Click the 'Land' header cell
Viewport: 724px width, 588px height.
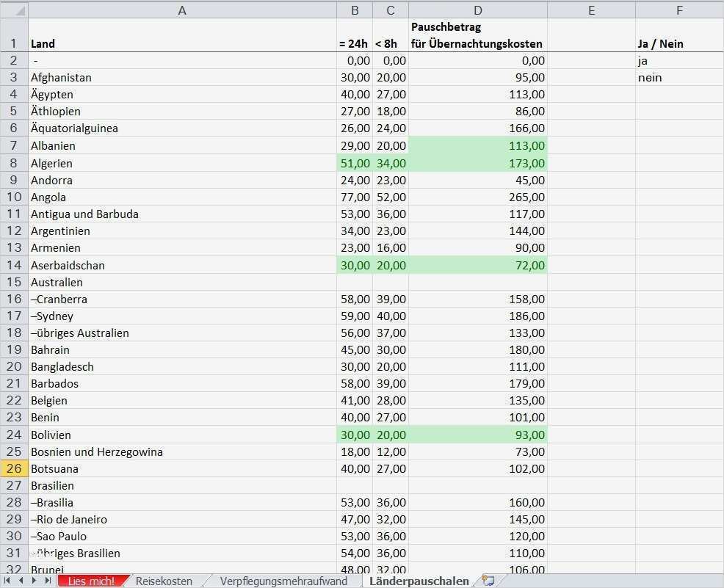(x=182, y=35)
